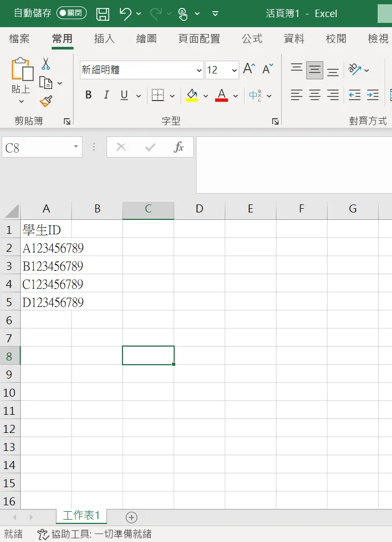Open the Touch/Mouse mode dropdown arrow
Screen dimensions: 392x542
coord(198,14)
